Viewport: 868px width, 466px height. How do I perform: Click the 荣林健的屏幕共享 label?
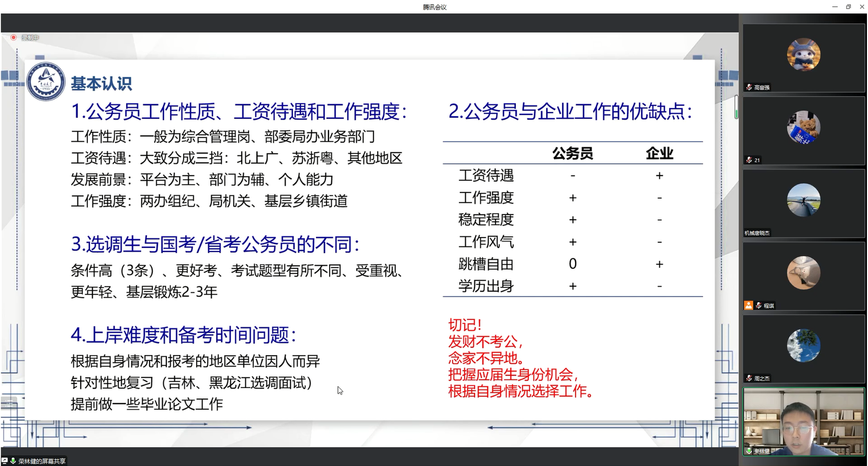pos(42,461)
